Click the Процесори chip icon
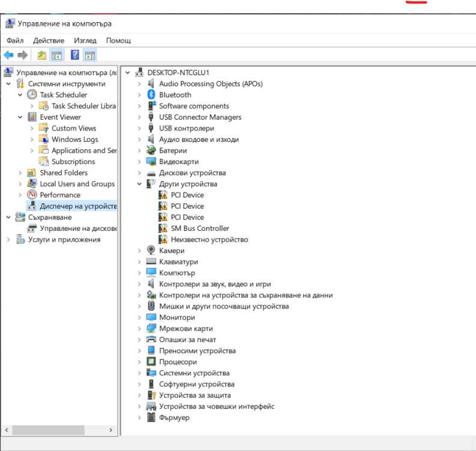The width and height of the screenshot is (476, 451). click(x=151, y=361)
